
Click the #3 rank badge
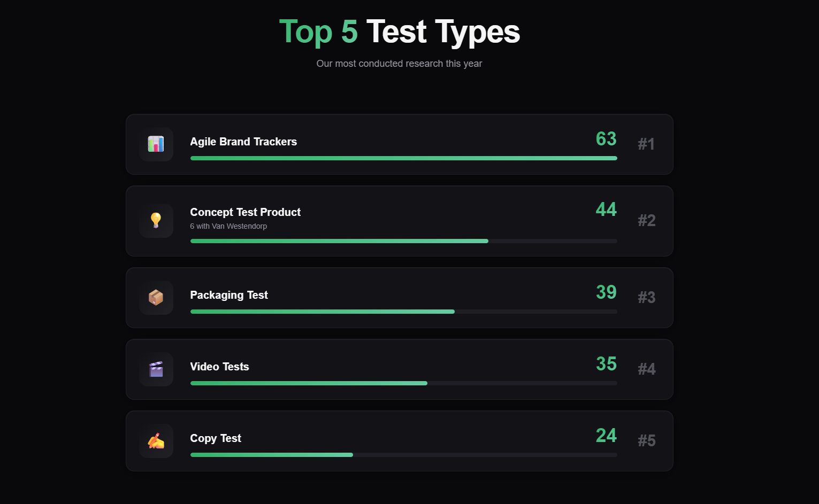coord(646,298)
